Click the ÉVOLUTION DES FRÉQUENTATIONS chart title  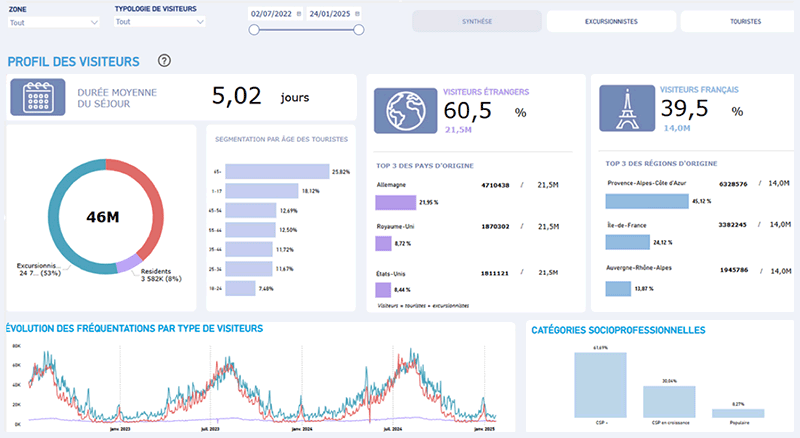134,328
